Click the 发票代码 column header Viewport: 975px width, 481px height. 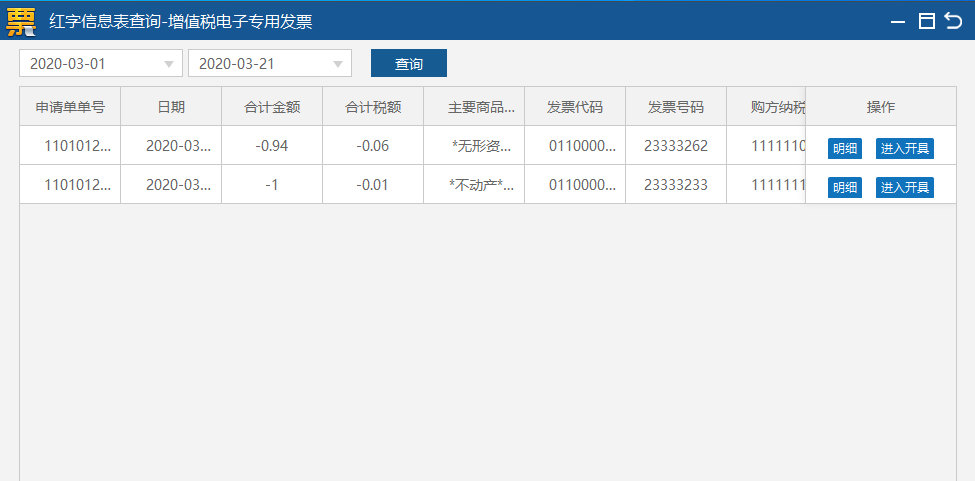(x=575, y=106)
